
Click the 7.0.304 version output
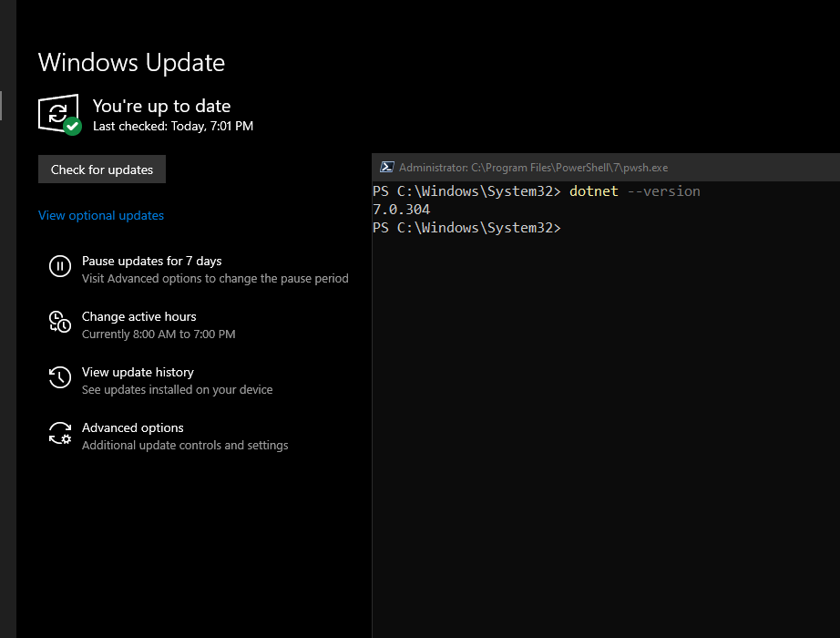tap(401, 210)
